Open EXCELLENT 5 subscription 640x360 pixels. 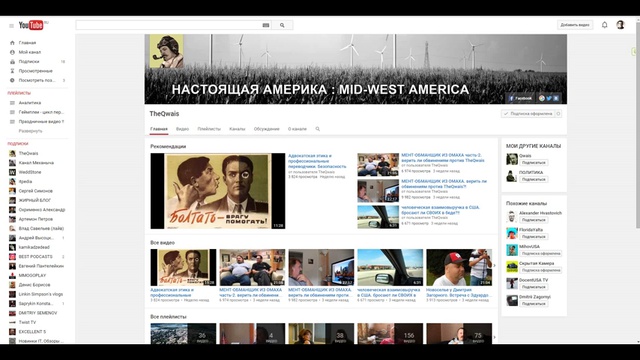click(32, 332)
